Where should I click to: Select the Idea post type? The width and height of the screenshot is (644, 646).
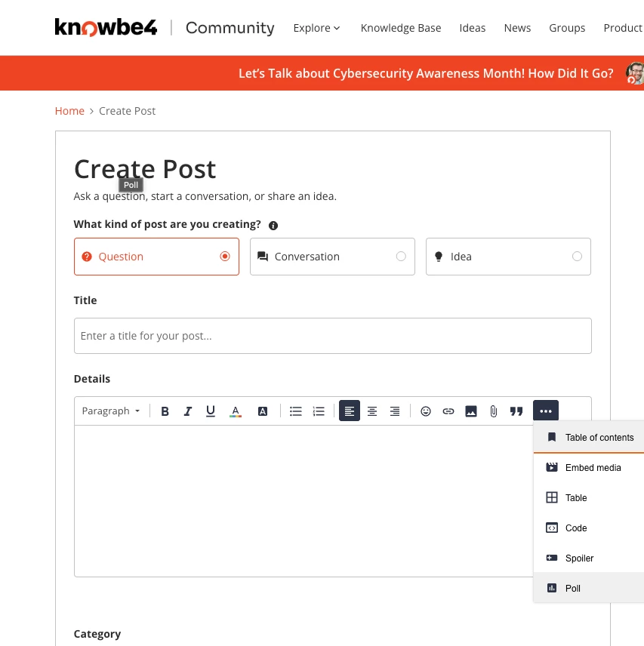[508, 257]
